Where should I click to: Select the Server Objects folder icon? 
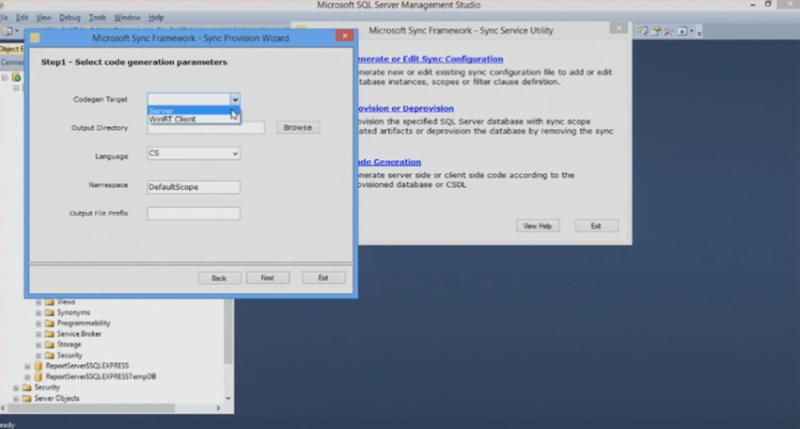(27, 398)
